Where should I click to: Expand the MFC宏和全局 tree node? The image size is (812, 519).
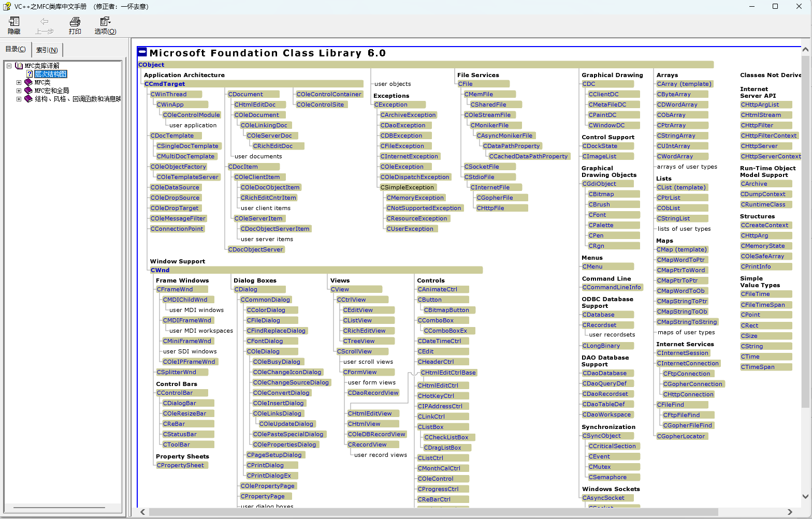19,91
